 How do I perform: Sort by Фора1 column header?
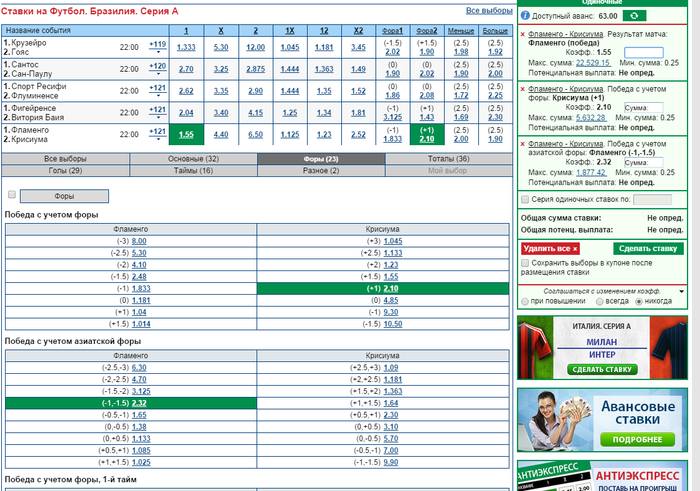coord(392,31)
